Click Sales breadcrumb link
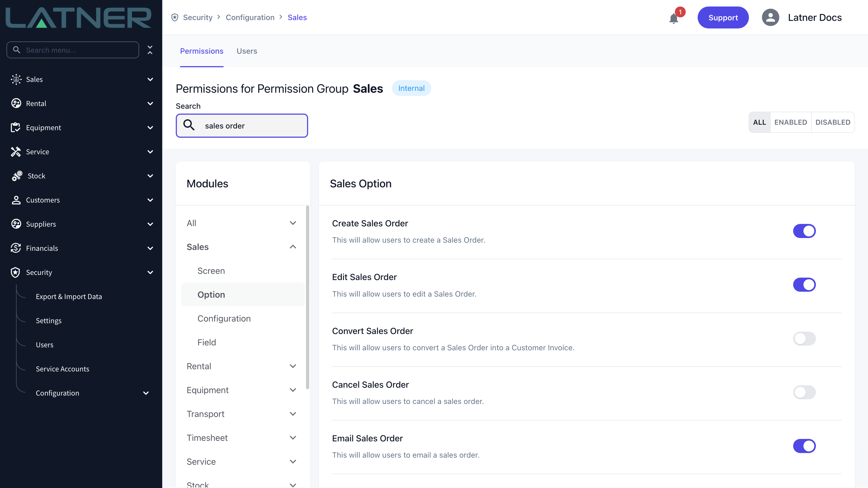The image size is (868, 488). [x=297, y=18]
